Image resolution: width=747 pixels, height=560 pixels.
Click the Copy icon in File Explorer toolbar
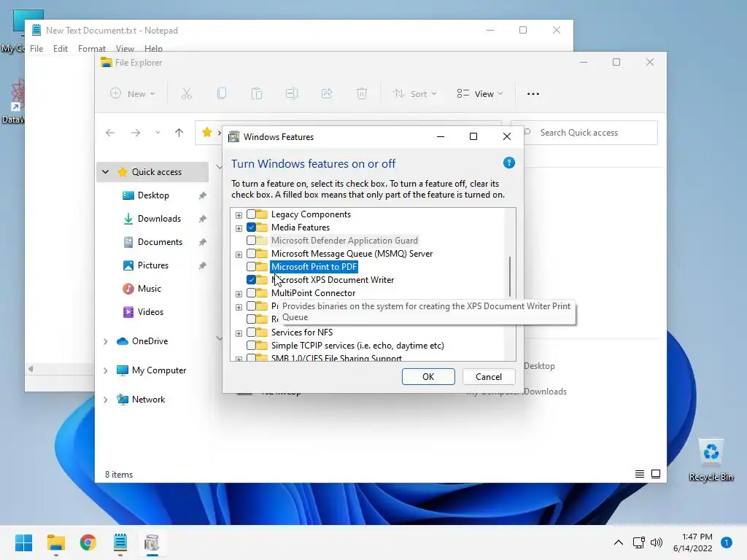(222, 94)
